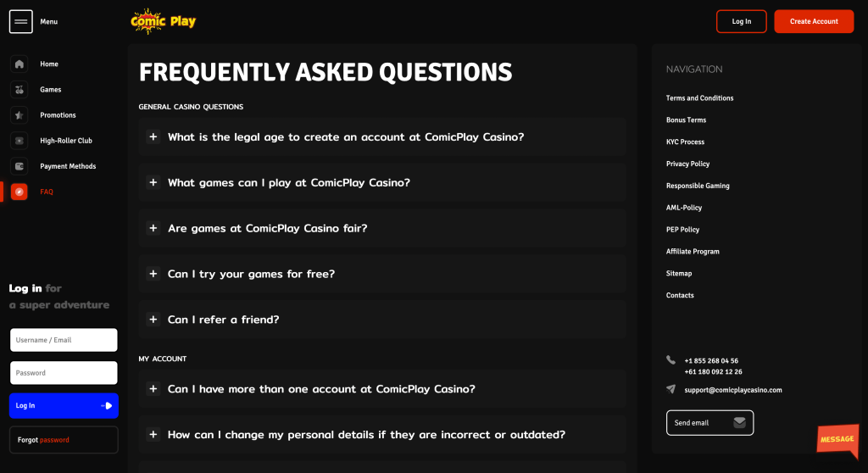Click the High-Roller Club icon
The width and height of the screenshot is (868, 473).
coord(19,141)
